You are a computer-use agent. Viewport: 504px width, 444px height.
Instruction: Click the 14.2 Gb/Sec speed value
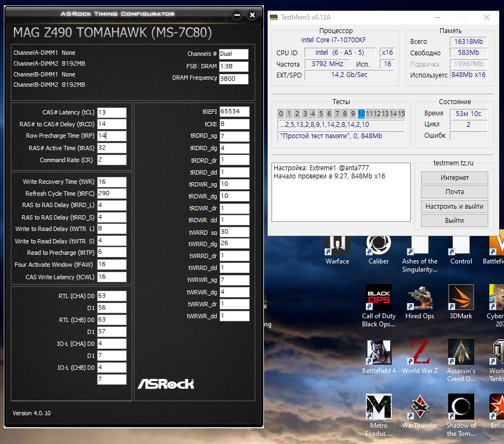(350, 75)
